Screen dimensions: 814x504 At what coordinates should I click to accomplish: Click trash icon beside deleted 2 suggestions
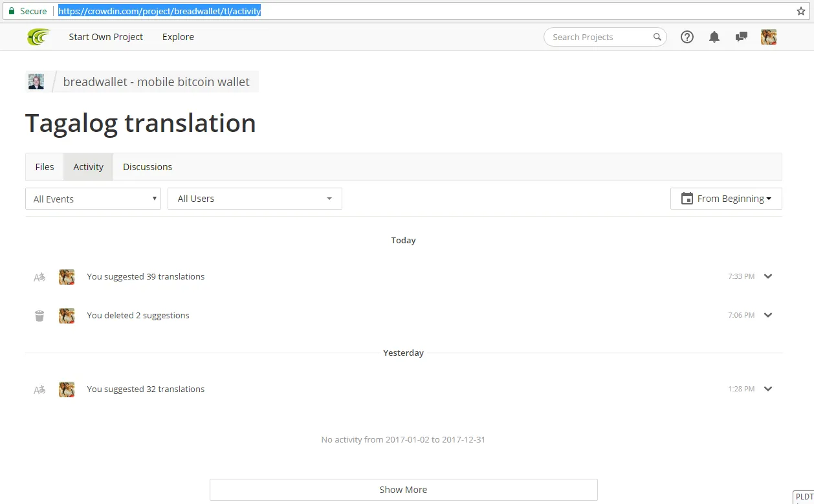[39, 316]
